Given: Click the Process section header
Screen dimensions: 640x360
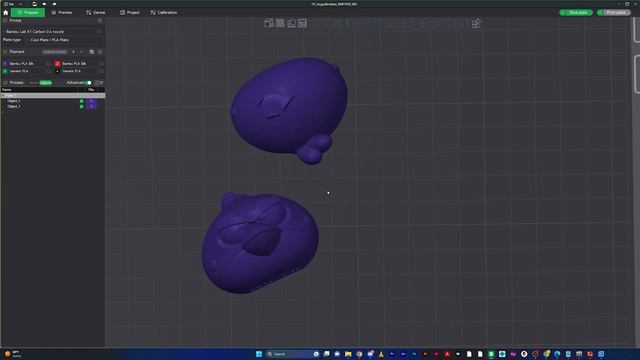Looking at the screenshot, I should tap(16, 83).
